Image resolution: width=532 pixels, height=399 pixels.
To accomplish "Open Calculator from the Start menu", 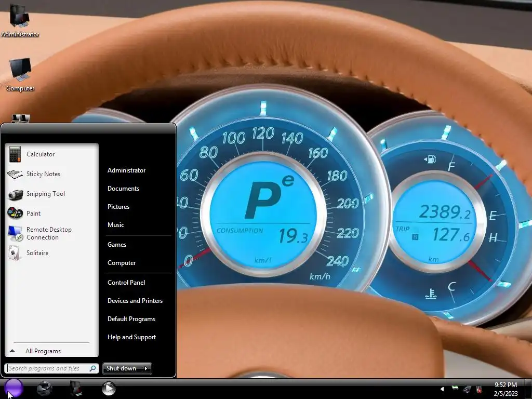I will (x=51, y=154).
